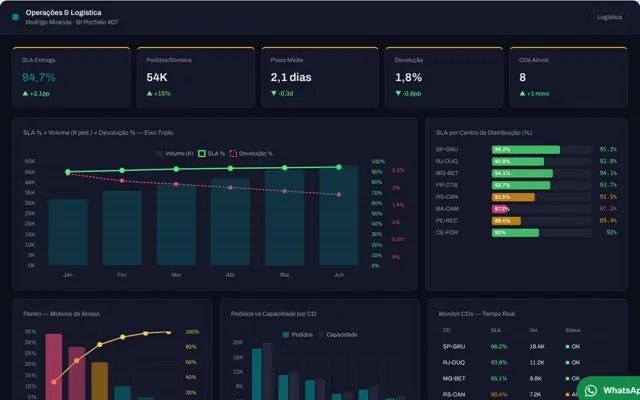
Task: Click the SP-GRU 95.2% green bar
Action: [x=526, y=150]
